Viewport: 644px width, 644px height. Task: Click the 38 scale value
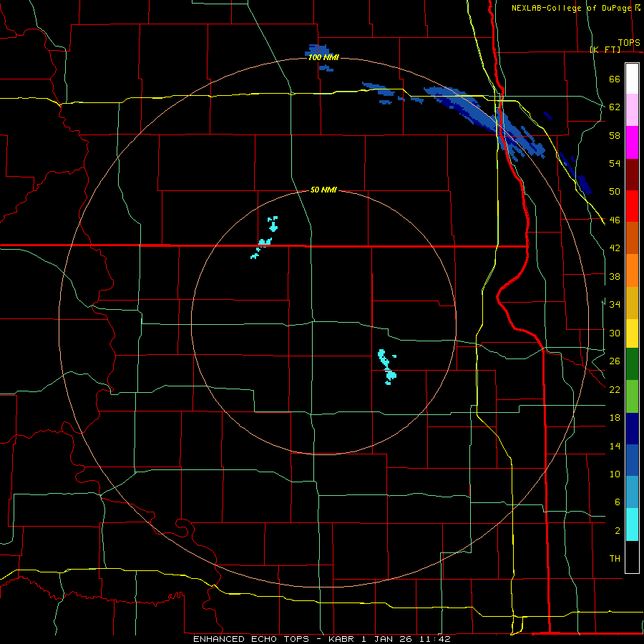click(615, 276)
